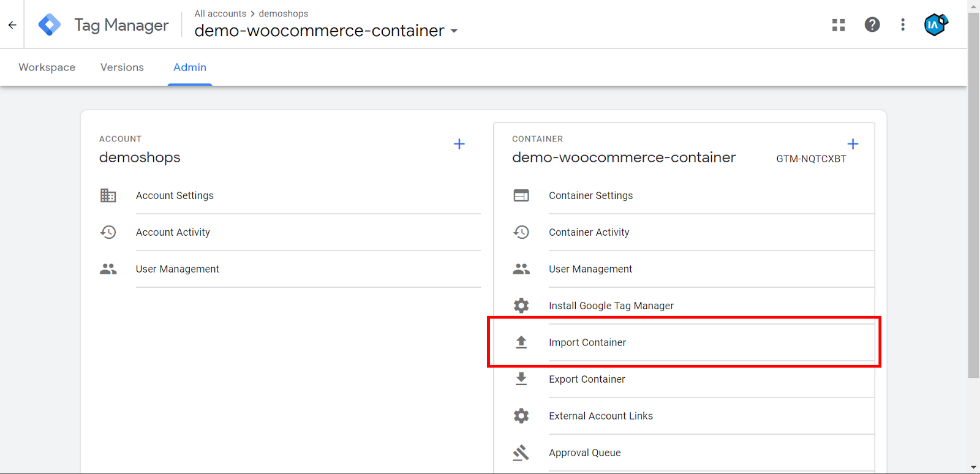Open the All accounts breadcrumb link
The height and width of the screenshot is (474, 980).
220,13
